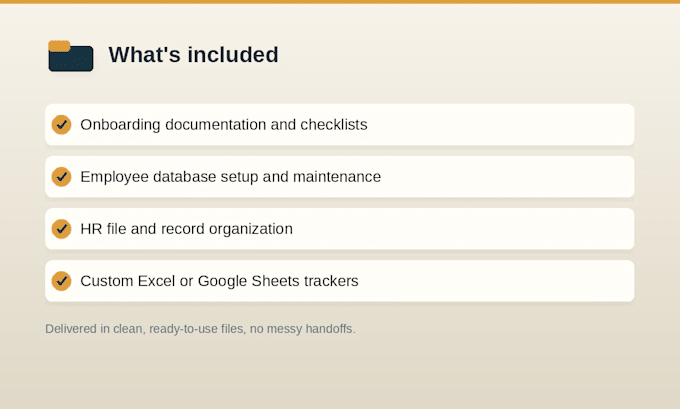
Task: Click the orange accent bar along the top
Action: coord(340,2)
